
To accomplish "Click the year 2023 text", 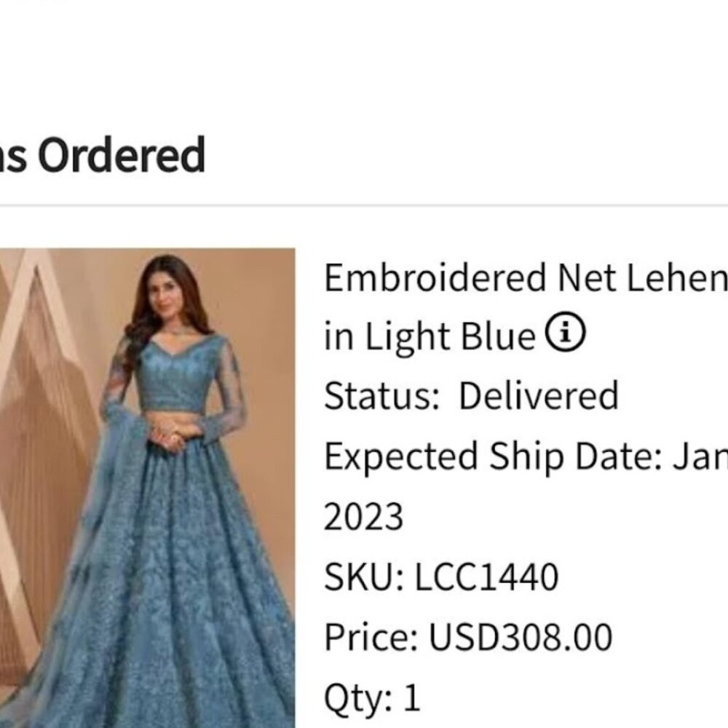I will pos(363,517).
